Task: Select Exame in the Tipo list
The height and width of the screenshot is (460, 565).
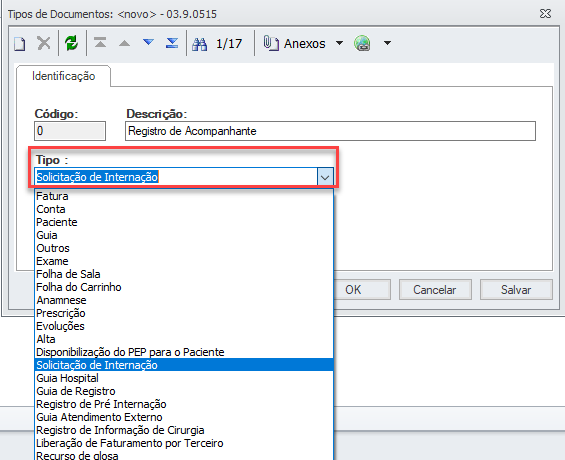Action: (x=184, y=261)
